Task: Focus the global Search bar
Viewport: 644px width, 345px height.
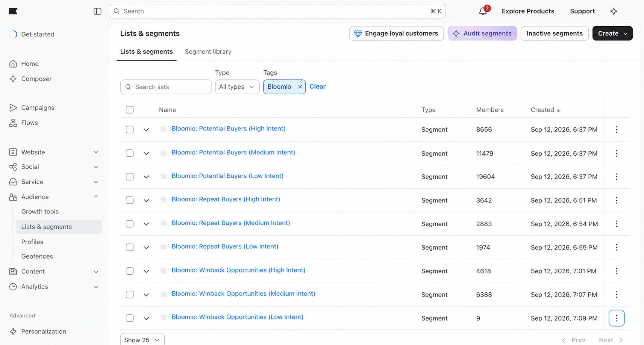Action: tap(277, 11)
